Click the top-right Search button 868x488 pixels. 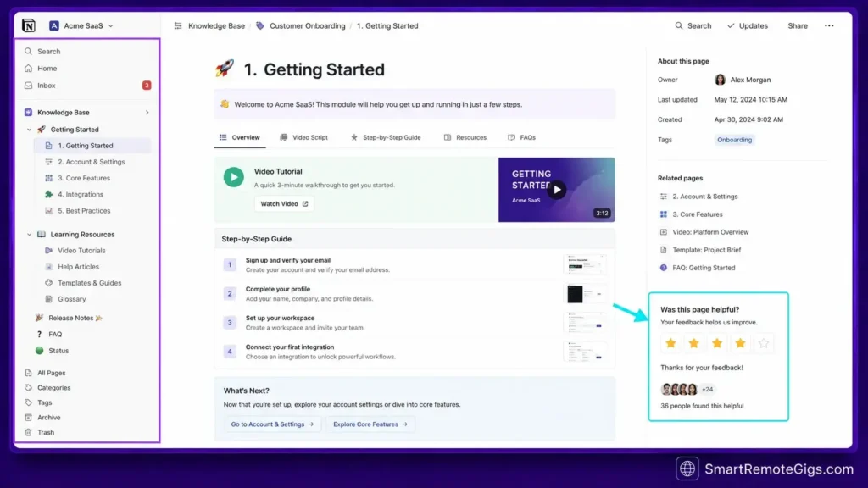(693, 26)
